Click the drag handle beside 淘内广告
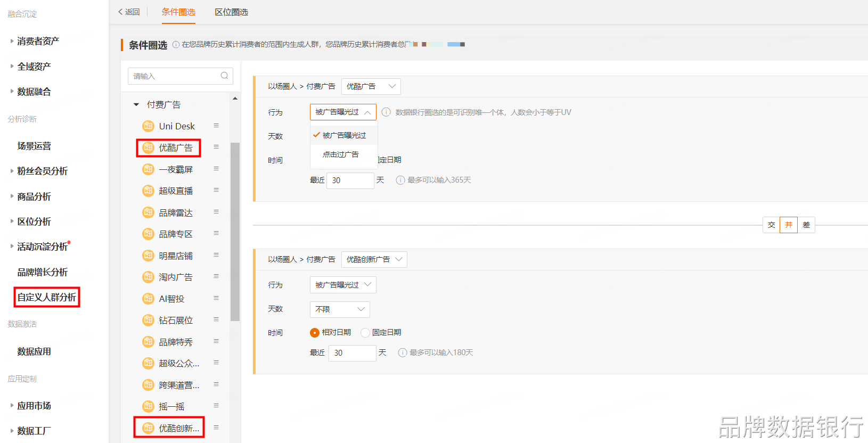 point(216,276)
